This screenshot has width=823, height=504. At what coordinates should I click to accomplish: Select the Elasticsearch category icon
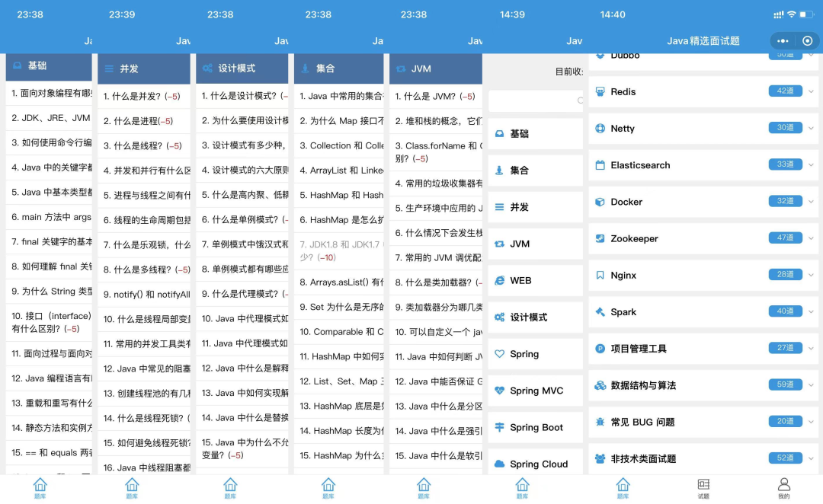click(600, 165)
